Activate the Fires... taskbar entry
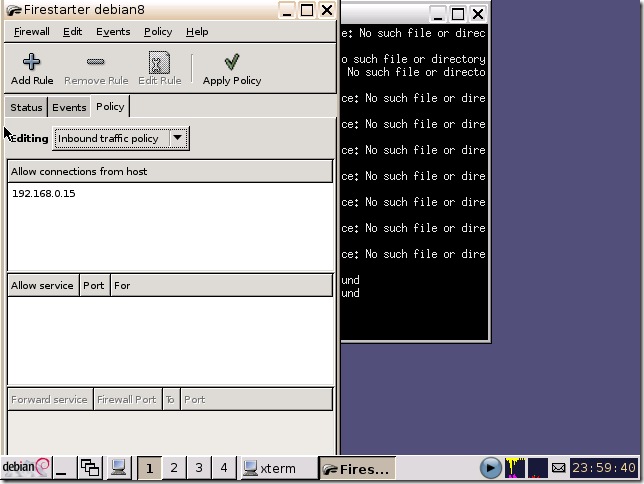Screen dimensions: 644x484 click(x=357, y=468)
